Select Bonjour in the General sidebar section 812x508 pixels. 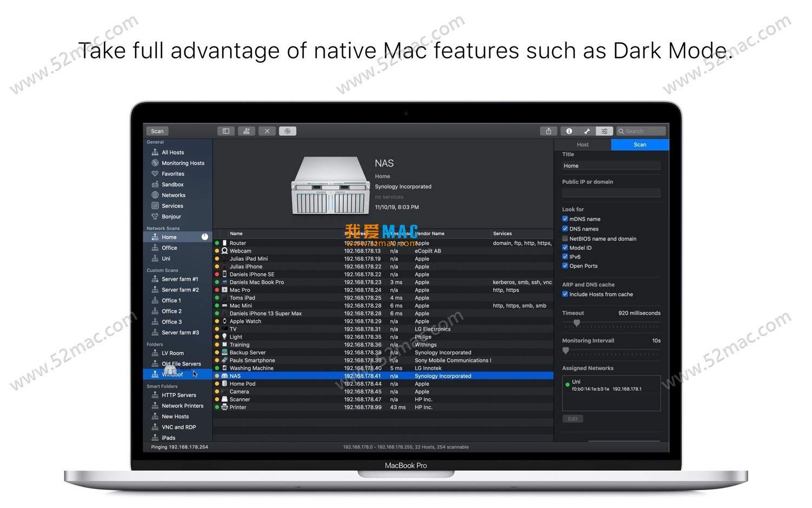[x=171, y=216]
